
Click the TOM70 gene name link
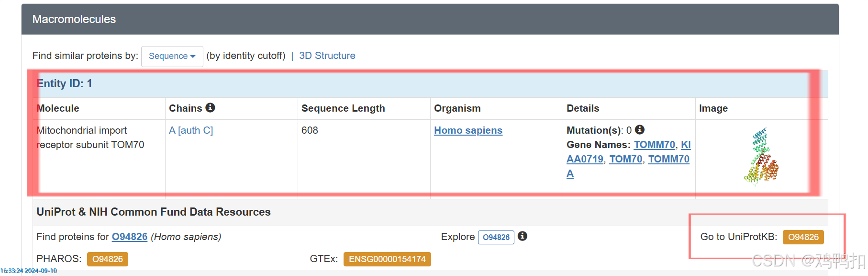625,159
